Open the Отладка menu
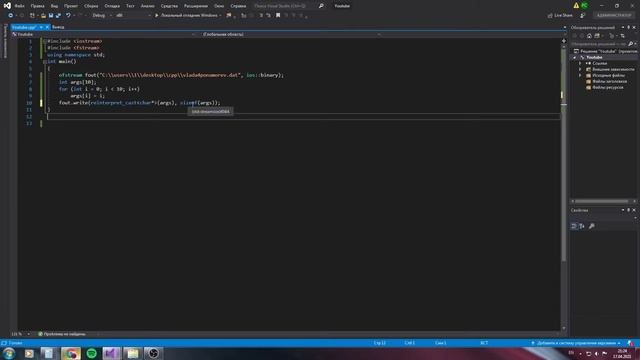 pyautogui.click(x=112, y=6)
